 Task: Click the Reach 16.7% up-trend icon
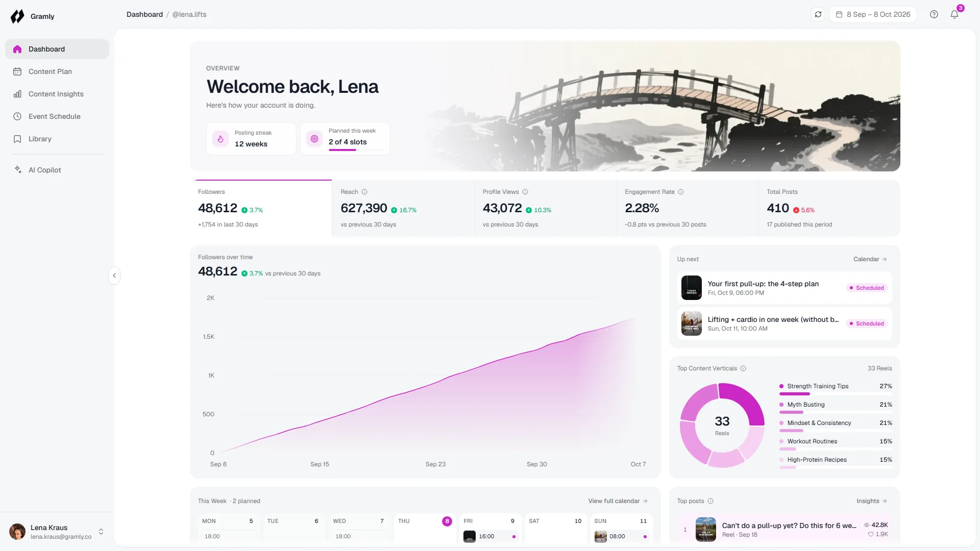(394, 210)
